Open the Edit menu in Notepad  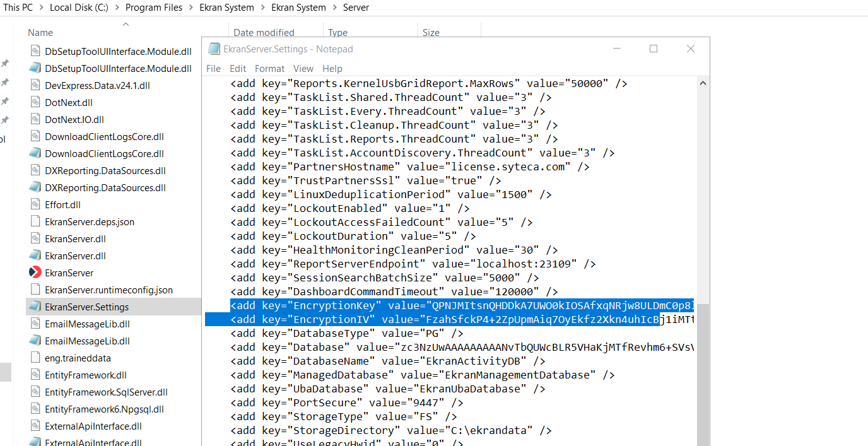point(238,68)
